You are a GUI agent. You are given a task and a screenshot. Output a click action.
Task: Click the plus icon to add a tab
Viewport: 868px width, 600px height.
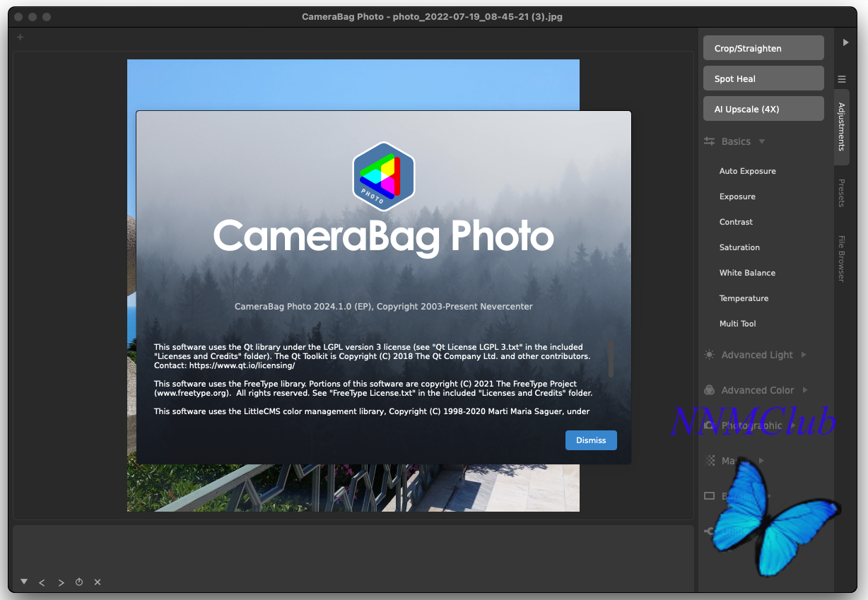pyautogui.click(x=20, y=37)
